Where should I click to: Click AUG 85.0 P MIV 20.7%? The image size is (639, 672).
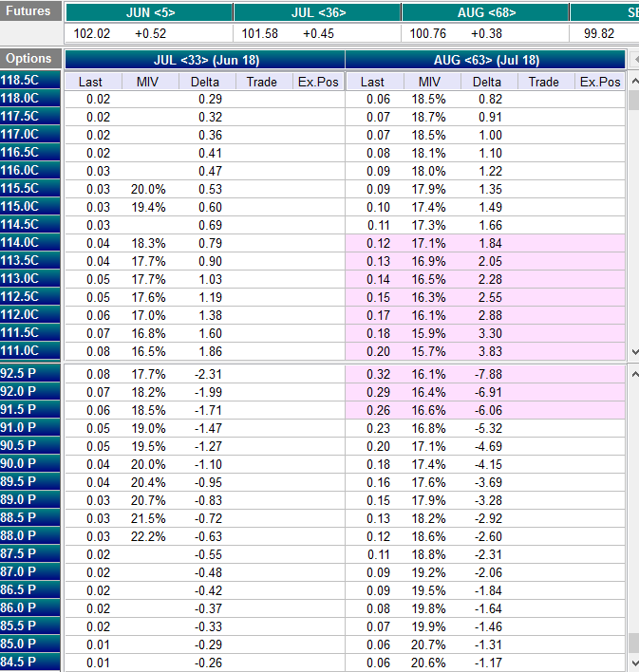click(x=428, y=644)
